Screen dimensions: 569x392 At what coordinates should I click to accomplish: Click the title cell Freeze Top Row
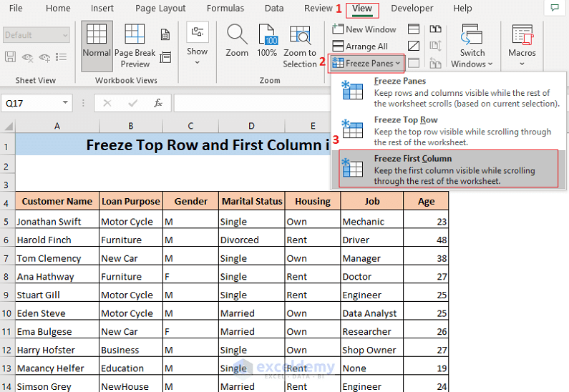point(172,144)
